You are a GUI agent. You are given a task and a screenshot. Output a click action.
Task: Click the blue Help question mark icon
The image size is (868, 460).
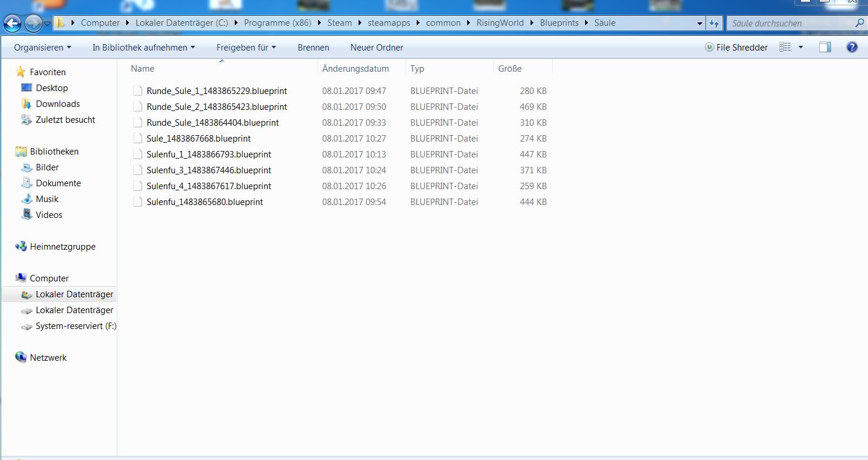pos(852,48)
